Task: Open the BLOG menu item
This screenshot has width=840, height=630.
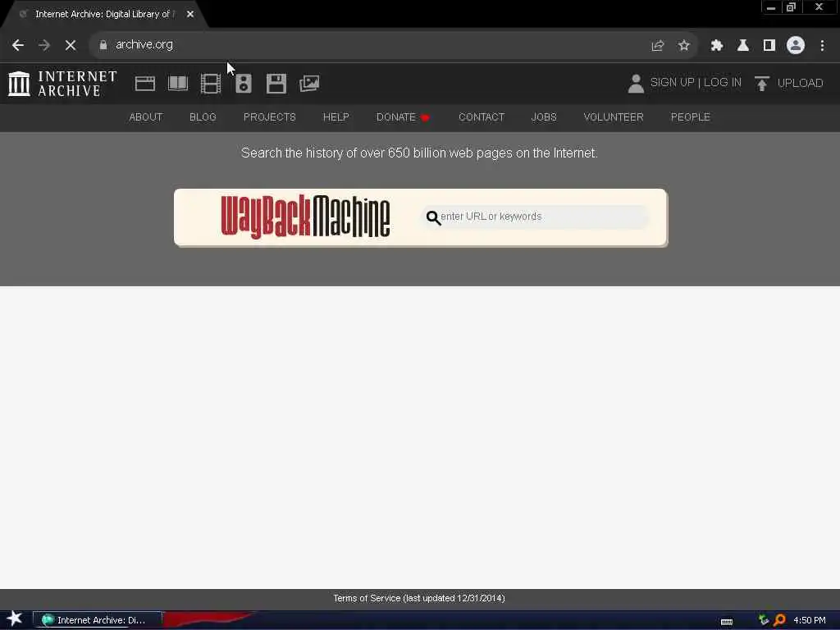Action: click(203, 116)
